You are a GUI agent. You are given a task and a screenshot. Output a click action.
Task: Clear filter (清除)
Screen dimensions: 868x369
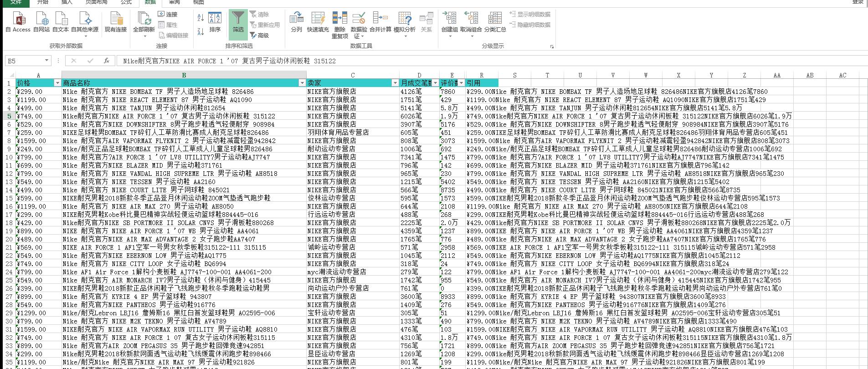pos(260,14)
